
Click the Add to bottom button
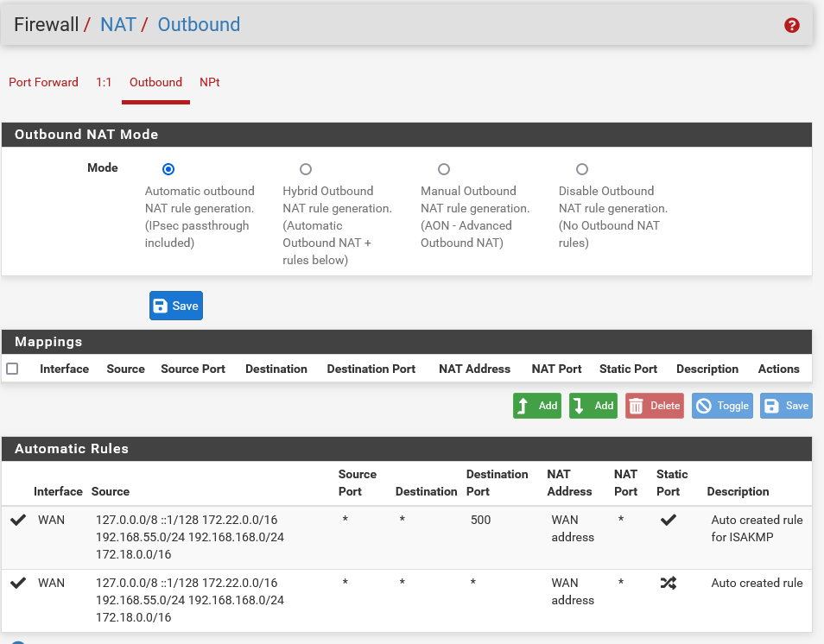pyautogui.click(x=593, y=406)
